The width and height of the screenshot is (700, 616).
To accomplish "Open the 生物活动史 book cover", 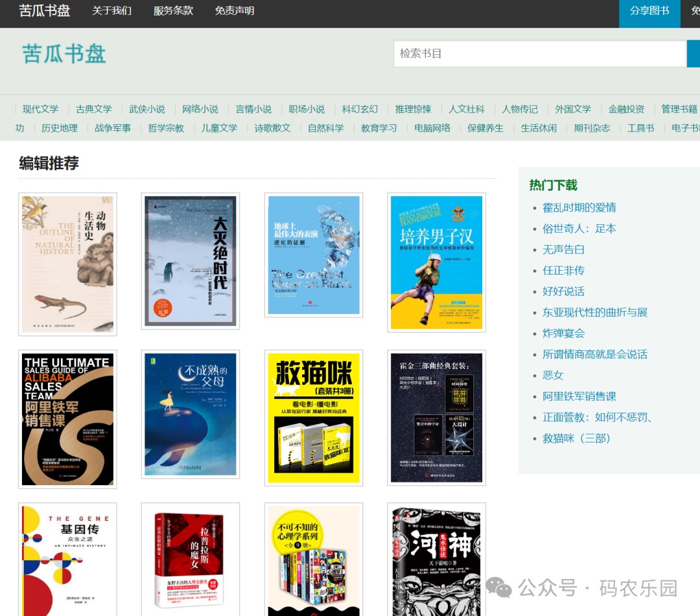I will (67, 264).
